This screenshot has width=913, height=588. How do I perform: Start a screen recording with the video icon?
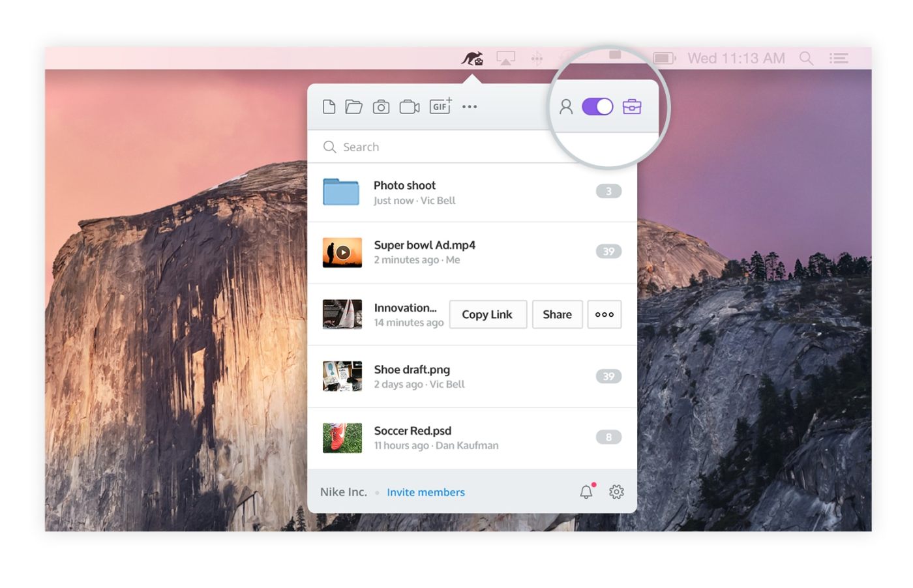[409, 106]
